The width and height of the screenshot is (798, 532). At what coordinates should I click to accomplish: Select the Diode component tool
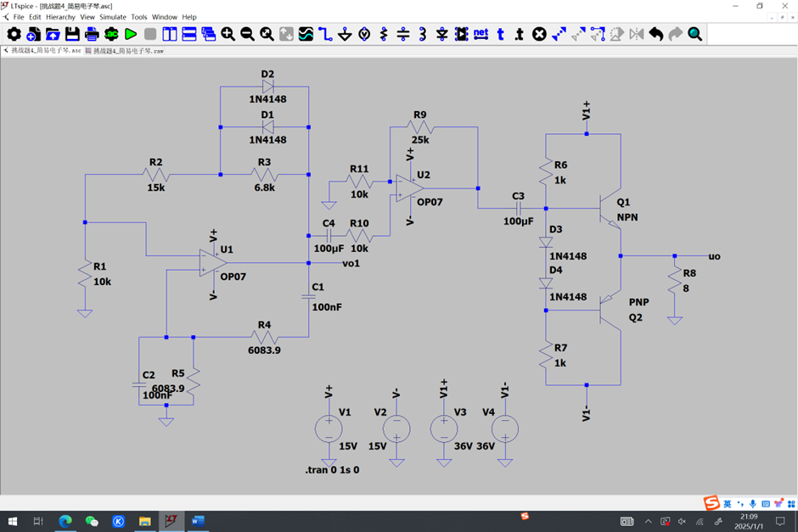[x=442, y=34]
